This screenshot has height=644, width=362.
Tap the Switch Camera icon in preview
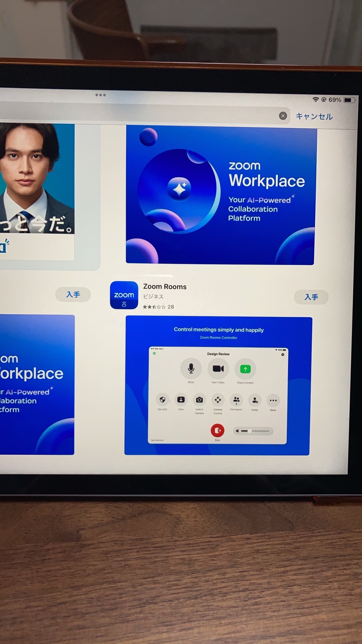pos(199,400)
